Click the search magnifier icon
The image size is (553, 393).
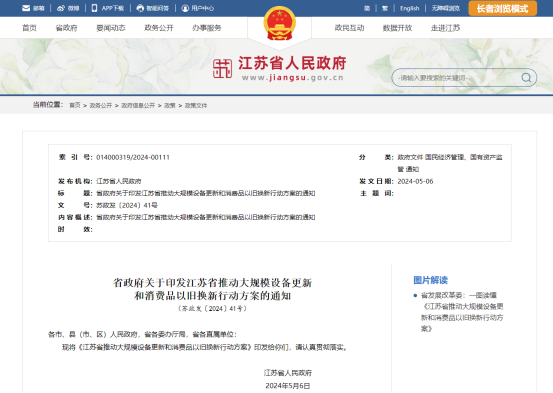[526, 78]
